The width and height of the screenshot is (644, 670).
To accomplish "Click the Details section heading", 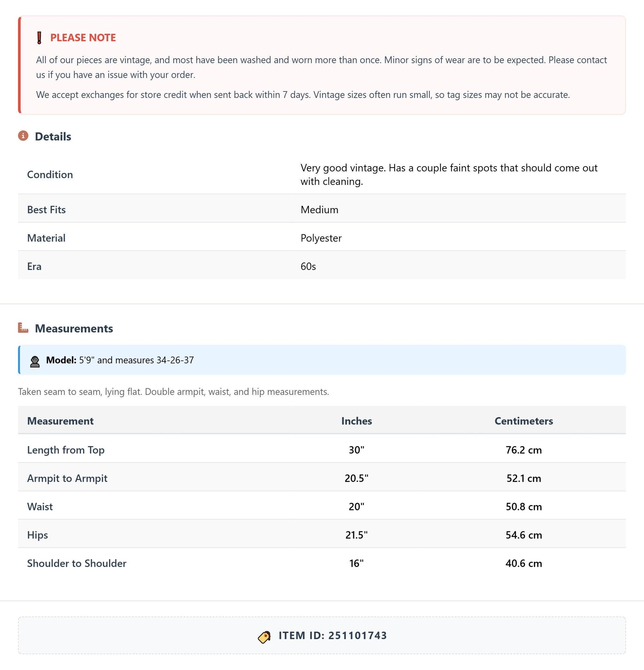I will click(x=53, y=136).
